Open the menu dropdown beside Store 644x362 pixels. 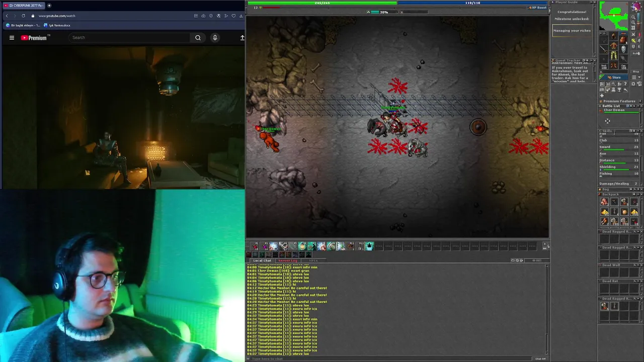point(636,77)
